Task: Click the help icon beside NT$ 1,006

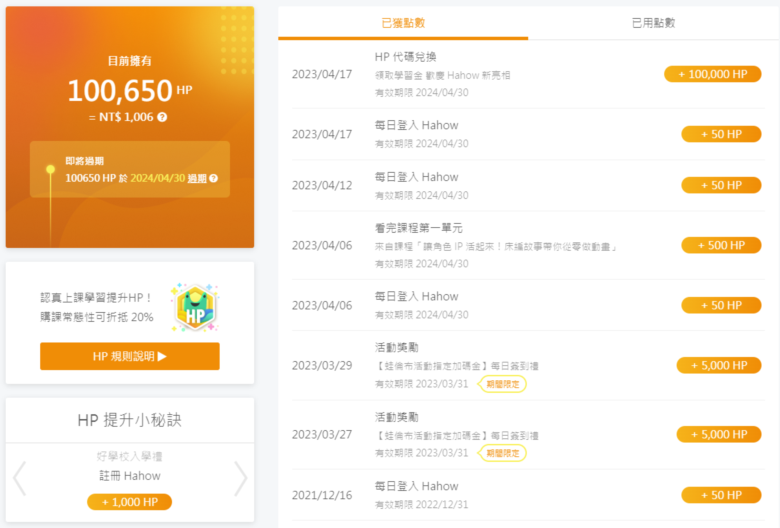Action: pos(162,117)
